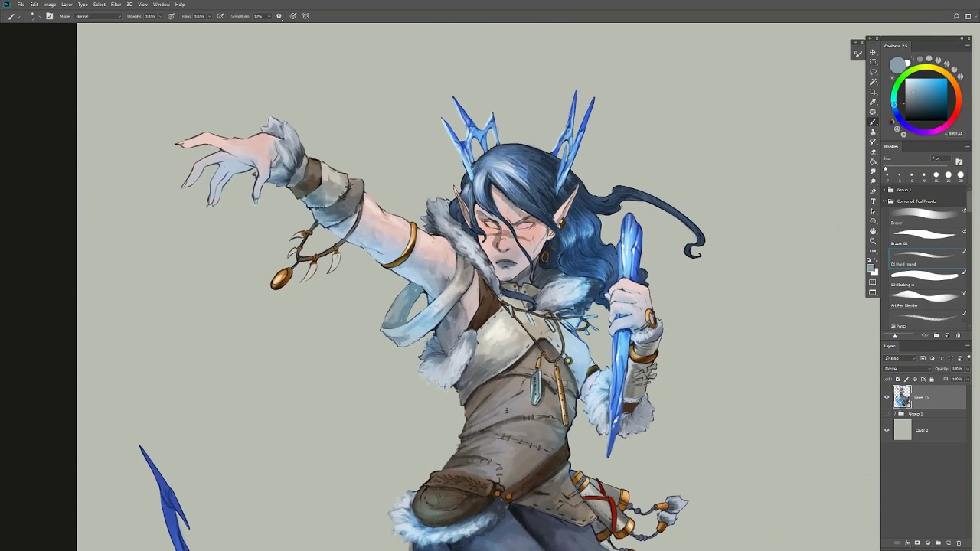Viewport: 980px width, 551px height.
Task: Click the brush size input field
Action: tap(941, 158)
